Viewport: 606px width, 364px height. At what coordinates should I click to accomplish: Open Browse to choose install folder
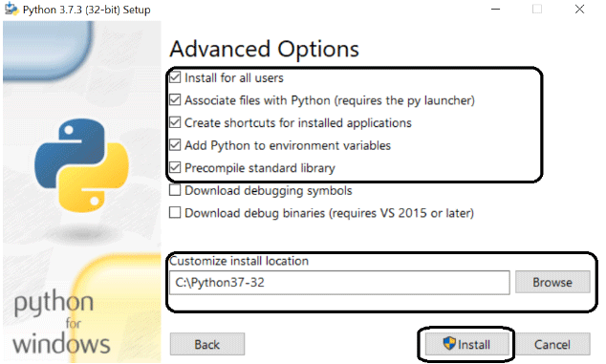[552, 282]
